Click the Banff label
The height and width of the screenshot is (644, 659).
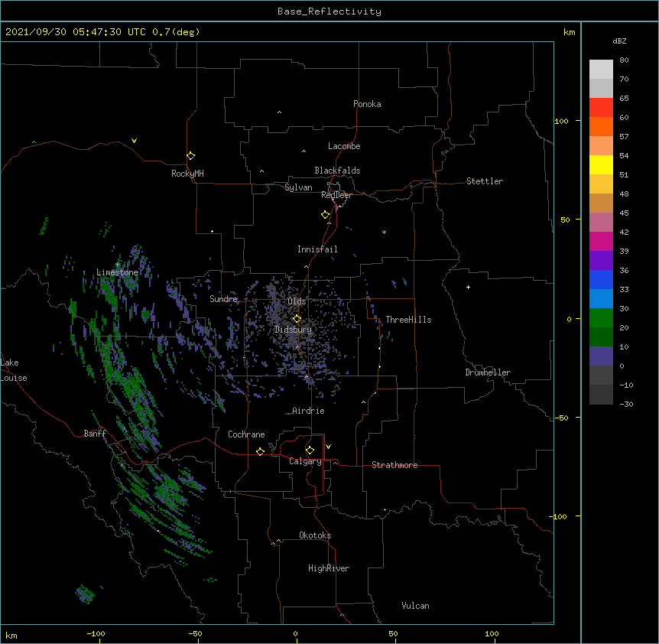95,434
